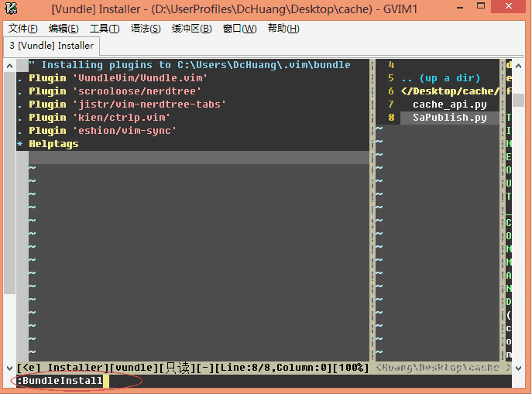
Task: Open the 文件(F) menu
Action: coord(22,29)
